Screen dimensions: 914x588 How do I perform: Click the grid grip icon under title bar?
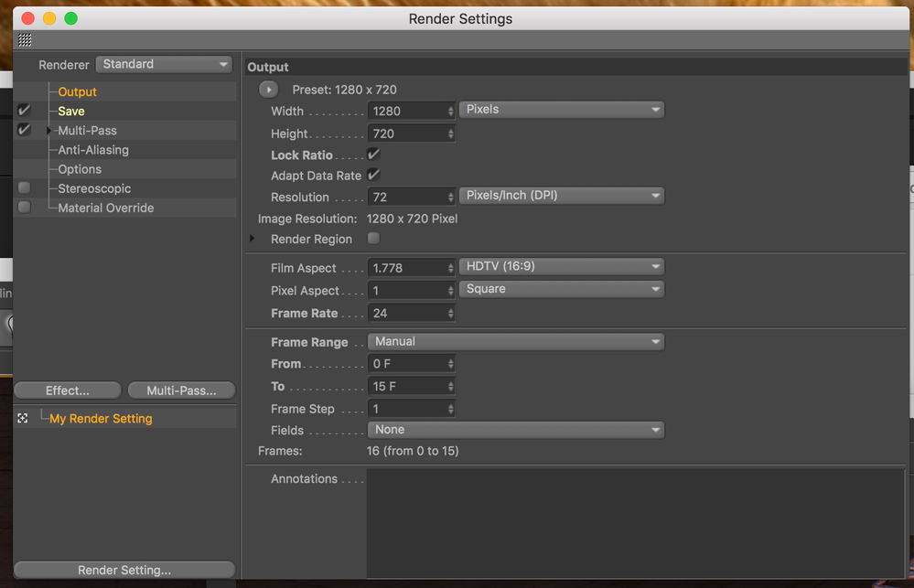[25, 39]
